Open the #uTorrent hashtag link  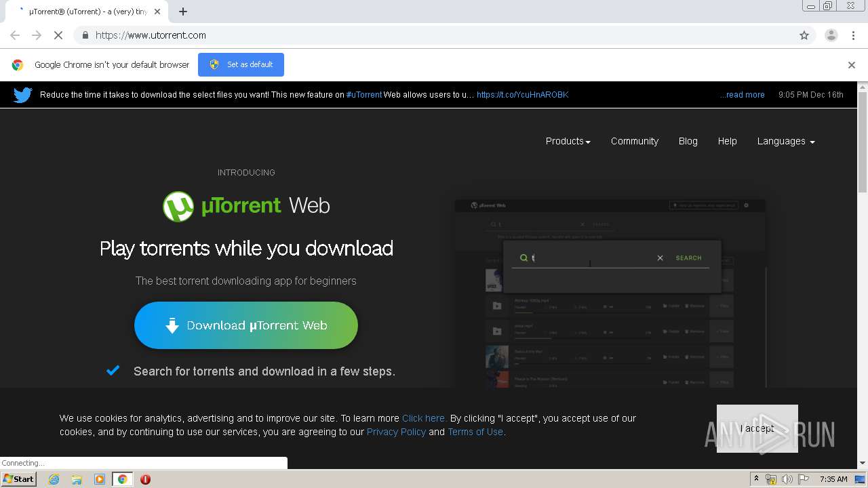pos(364,95)
